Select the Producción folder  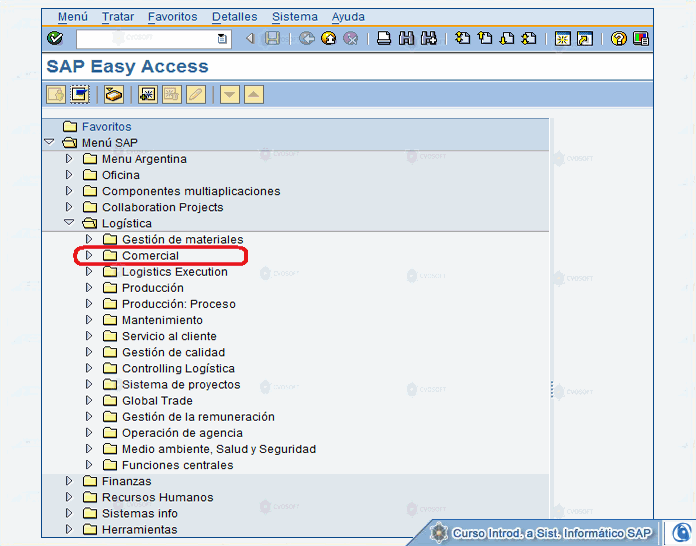point(143,288)
